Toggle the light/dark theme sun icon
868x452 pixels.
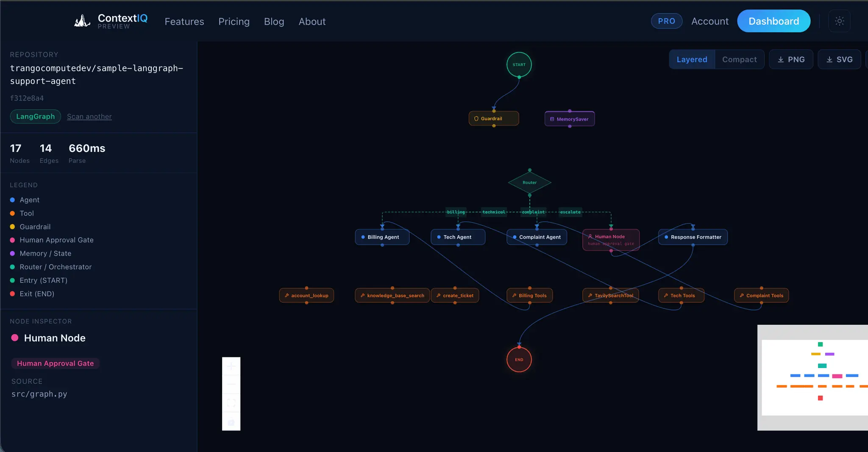pyautogui.click(x=839, y=21)
